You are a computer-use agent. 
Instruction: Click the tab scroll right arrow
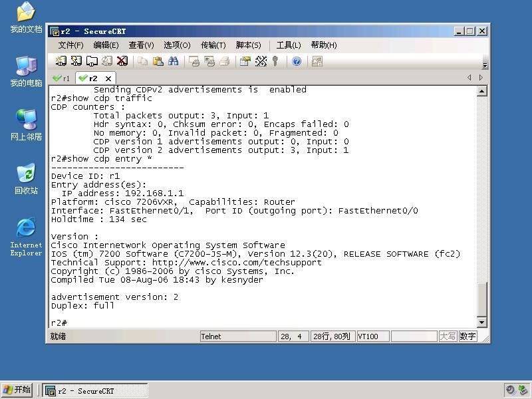pyautogui.click(x=481, y=77)
